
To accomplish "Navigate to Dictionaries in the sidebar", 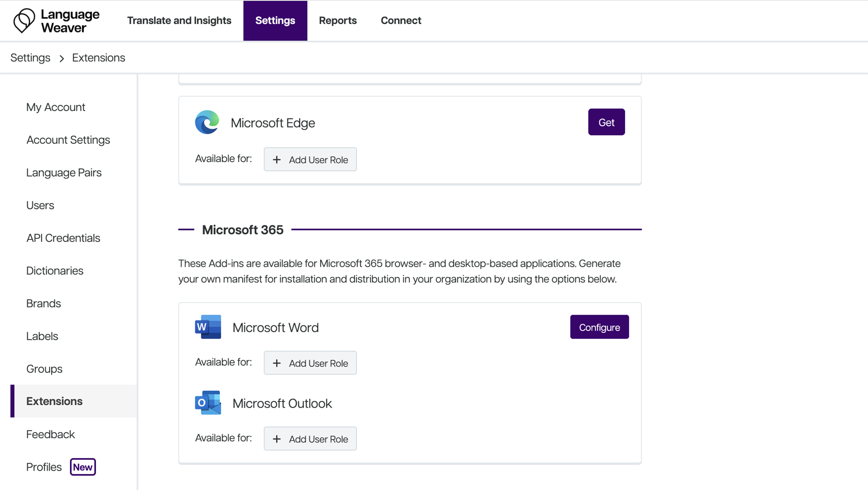I will (x=55, y=271).
